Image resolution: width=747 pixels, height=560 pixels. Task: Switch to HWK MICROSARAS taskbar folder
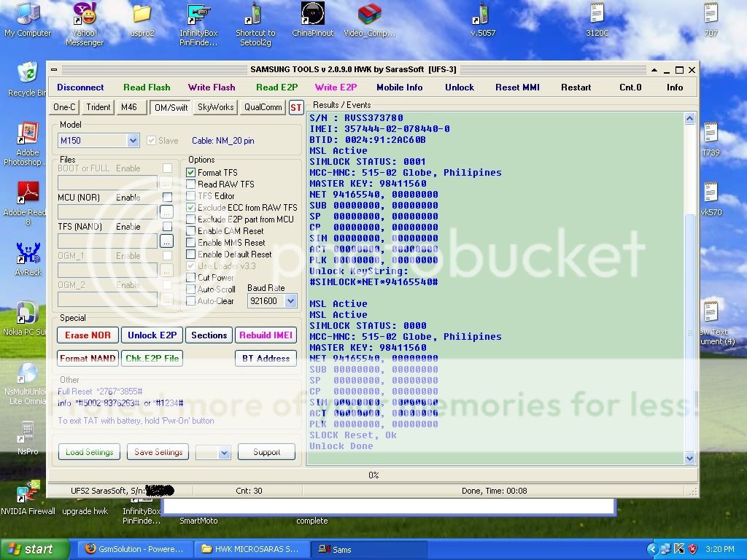pyautogui.click(x=252, y=550)
